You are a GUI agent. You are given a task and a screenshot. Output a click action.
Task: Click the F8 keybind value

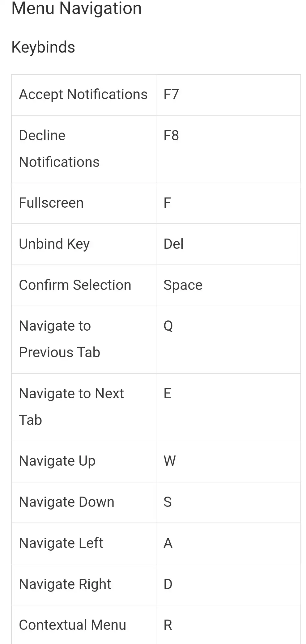click(171, 136)
